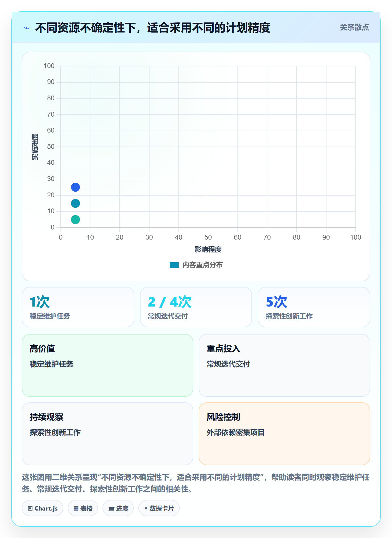
Task: Click 稳定维护任务 under the 1次 value
Action: pyautogui.click(x=50, y=316)
